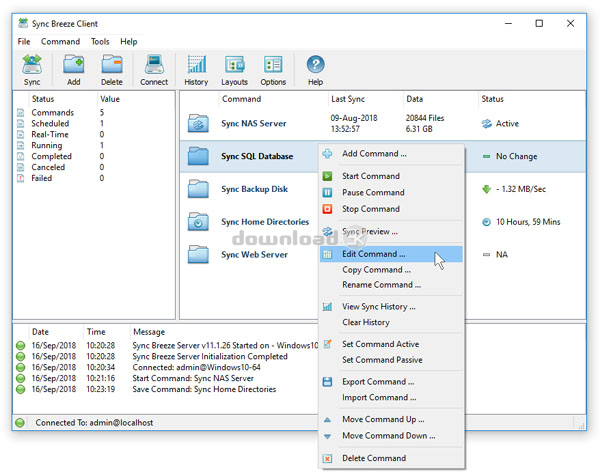
Task: Click the red Delete Command icon
Action: pos(327,458)
